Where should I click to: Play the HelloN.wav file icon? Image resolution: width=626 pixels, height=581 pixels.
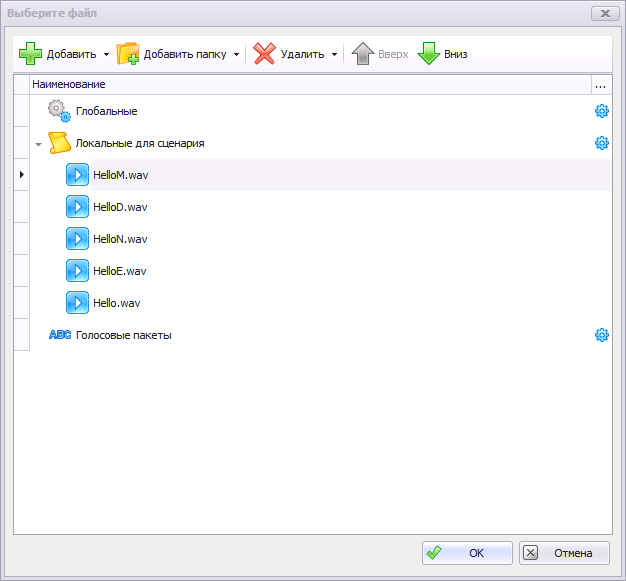(x=77, y=238)
